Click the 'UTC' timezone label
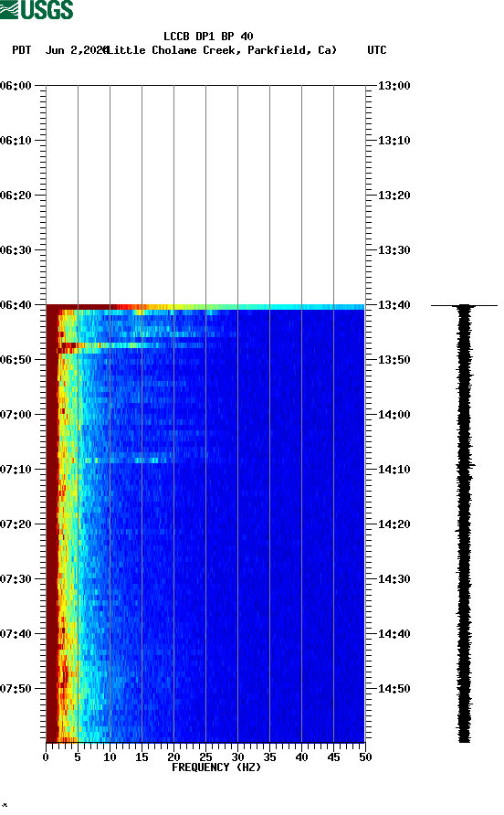Image resolution: width=504 pixels, height=815 pixels. click(x=377, y=50)
